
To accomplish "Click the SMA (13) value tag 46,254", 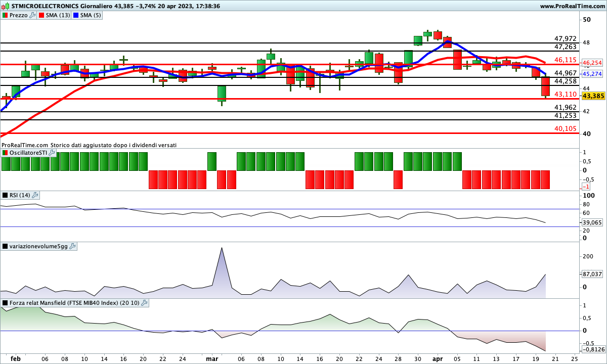I will [x=592, y=63].
